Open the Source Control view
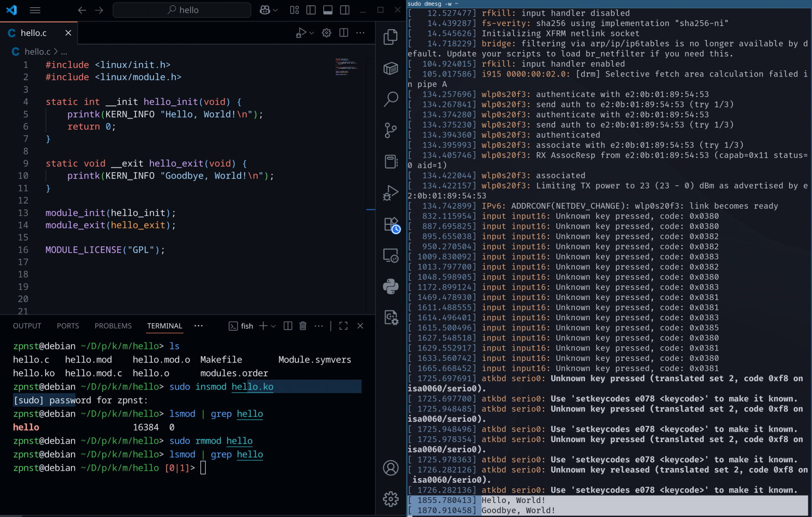Image resolution: width=812 pixels, height=517 pixels. 390,130
